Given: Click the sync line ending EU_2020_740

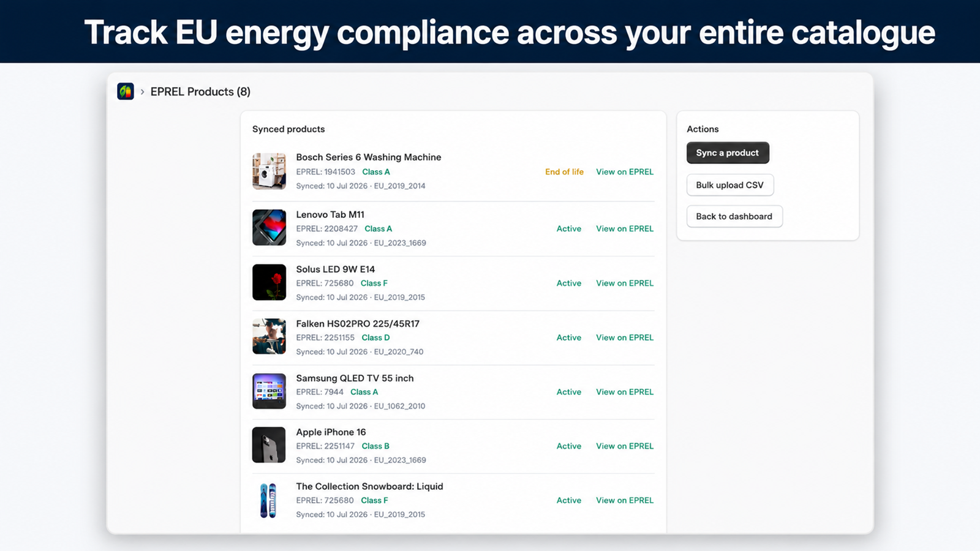Looking at the screenshot, I should point(360,352).
